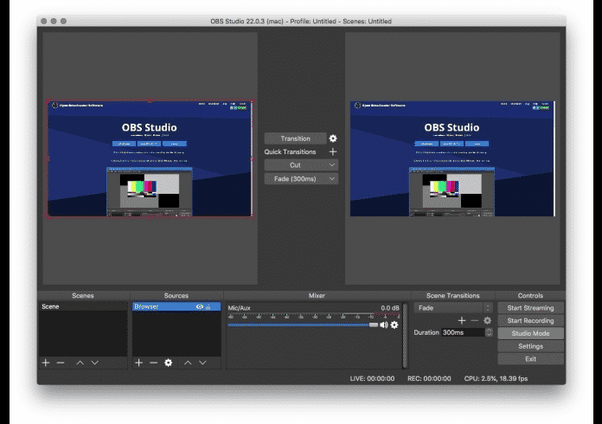Select the Browser source row
The image size is (602, 424).
point(177,306)
